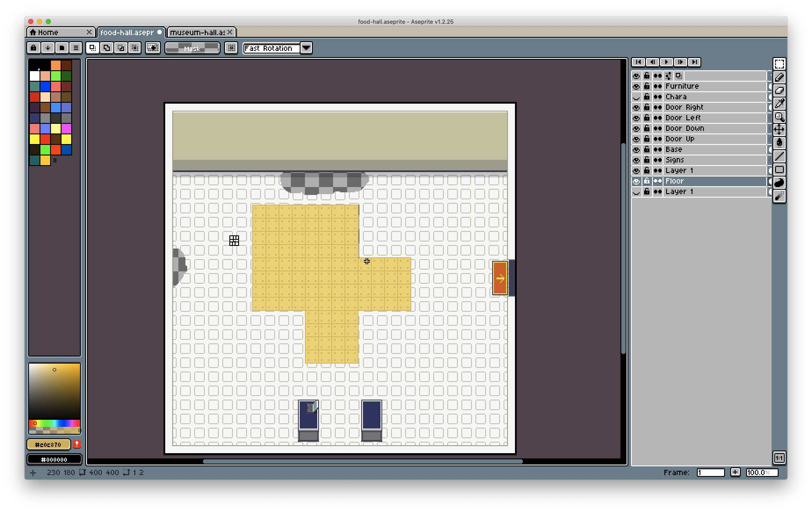Viewport: 812px width, 512px height.
Task: Select the Rectangular Marquee tool
Action: click(x=779, y=64)
